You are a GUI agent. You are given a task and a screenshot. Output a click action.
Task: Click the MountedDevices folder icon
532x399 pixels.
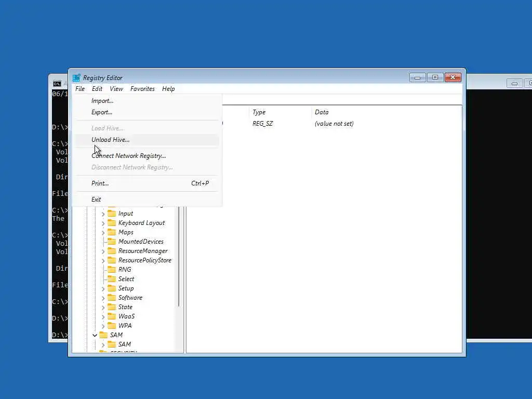point(112,242)
